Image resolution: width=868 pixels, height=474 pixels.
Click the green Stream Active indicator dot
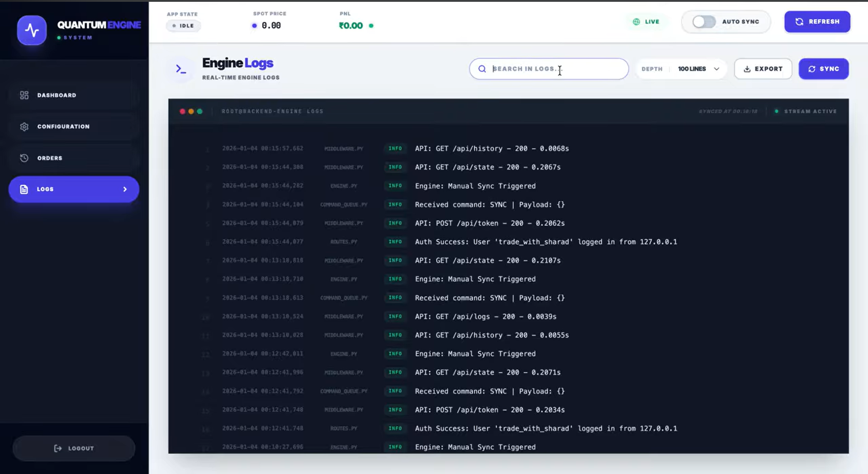[776, 111]
